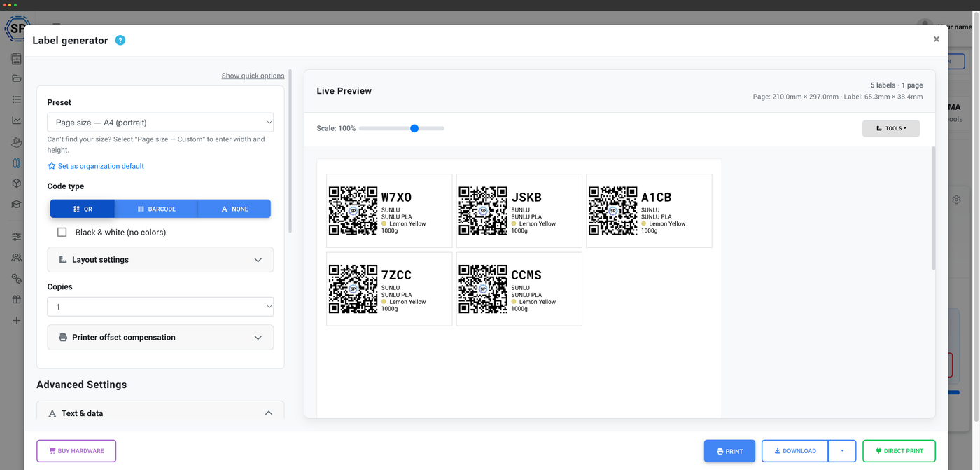
Task: Click the DIRECT PRINT button
Action: coord(899,451)
